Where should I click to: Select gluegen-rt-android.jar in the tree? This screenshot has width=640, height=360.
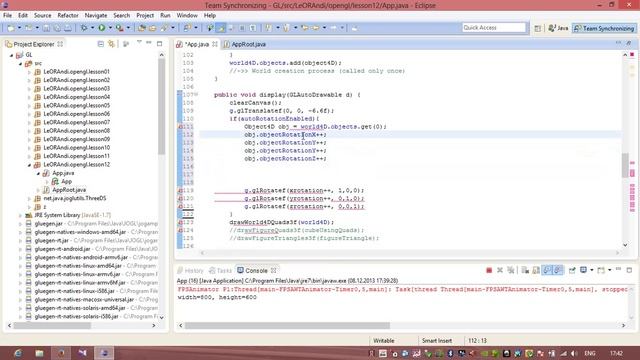point(62,249)
